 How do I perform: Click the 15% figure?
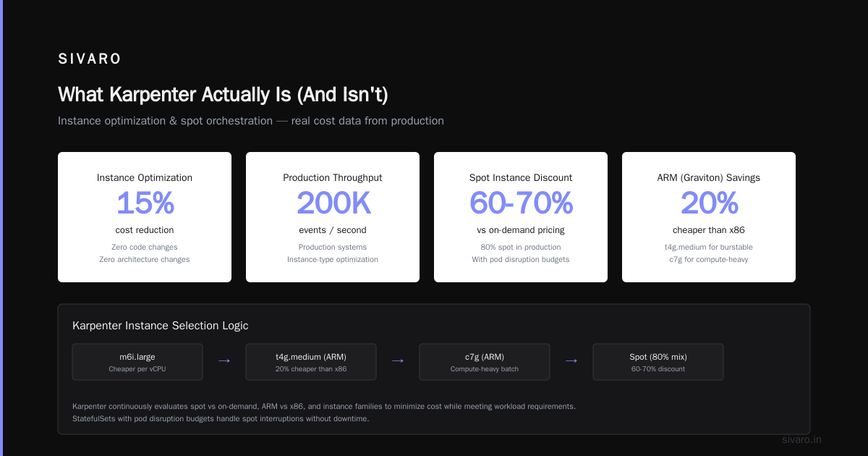(145, 203)
